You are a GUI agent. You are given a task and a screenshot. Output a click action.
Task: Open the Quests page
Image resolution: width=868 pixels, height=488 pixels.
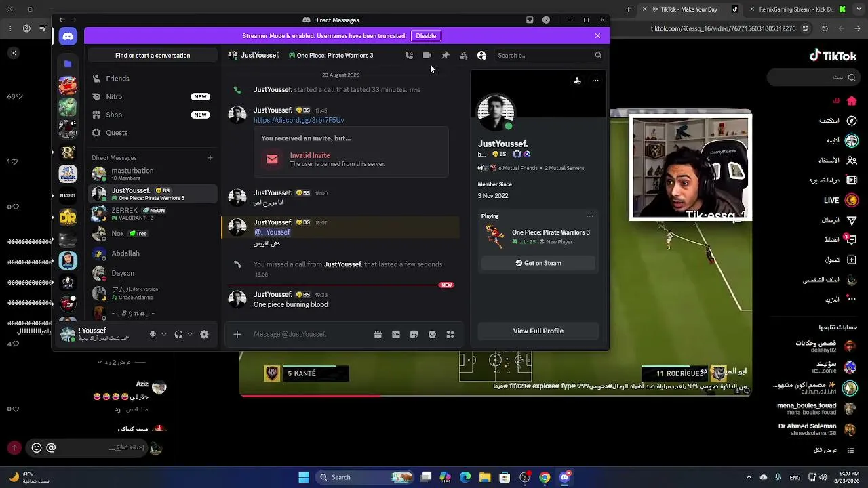tap(153, 133)
